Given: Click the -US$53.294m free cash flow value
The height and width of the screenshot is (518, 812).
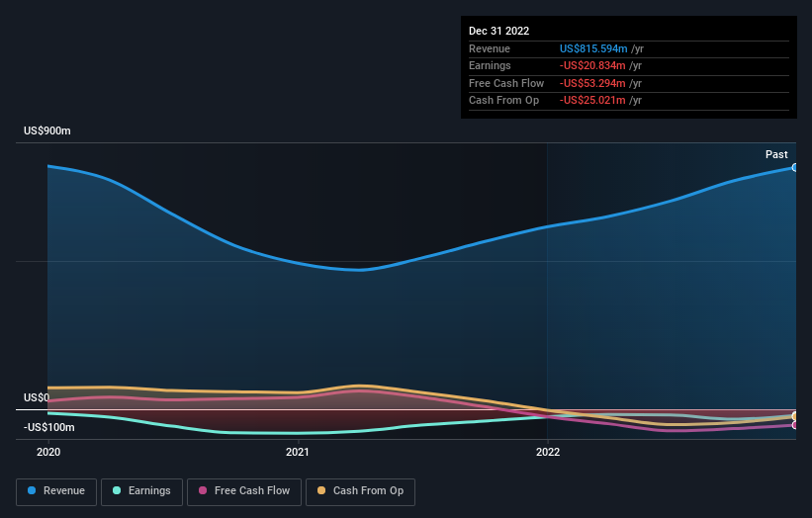Looking at the screenshot, I should tap(592, 83).
